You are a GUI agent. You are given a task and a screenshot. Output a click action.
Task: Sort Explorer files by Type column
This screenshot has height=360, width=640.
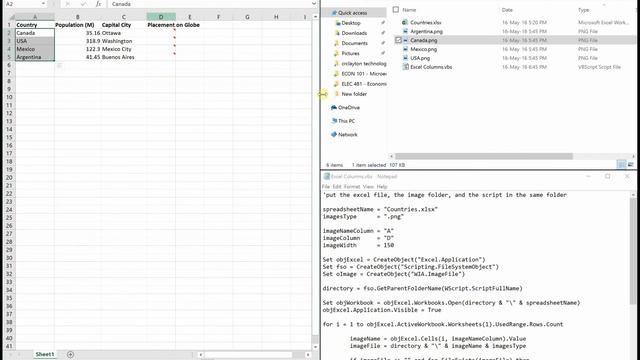tap(584, 10)
